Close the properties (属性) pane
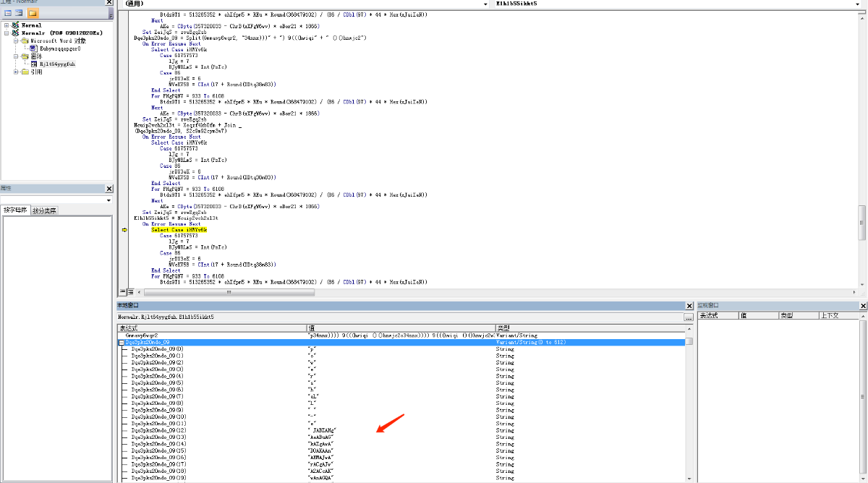The width and height of the screenshot is (868, 483). tap(109, 188)
